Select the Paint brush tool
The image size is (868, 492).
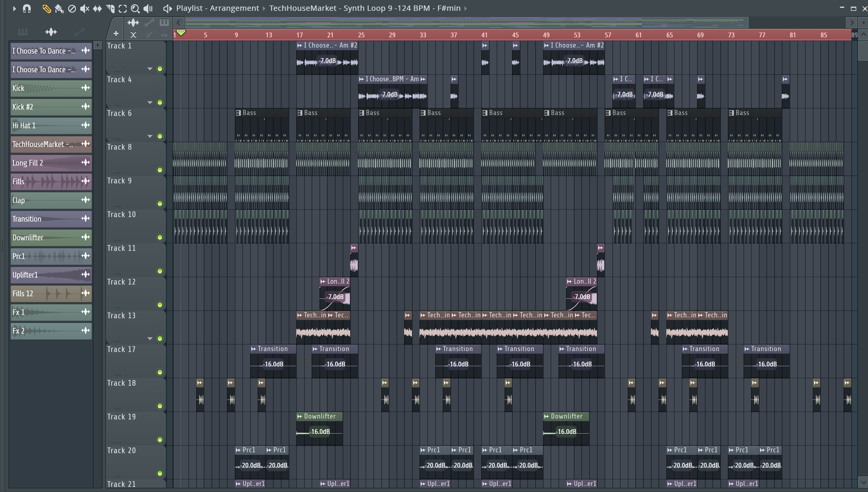pyautogui.click(x=59, y=8)
